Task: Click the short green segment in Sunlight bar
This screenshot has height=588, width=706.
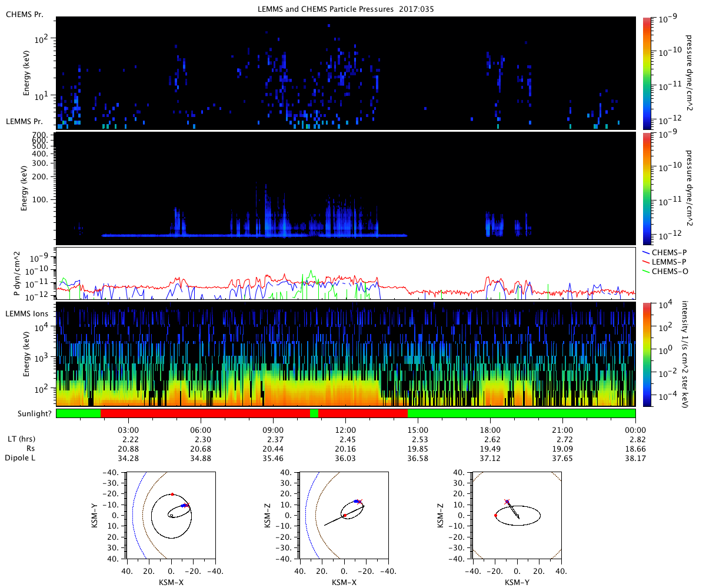Action: pyautogui.click(x=314, y=413)
